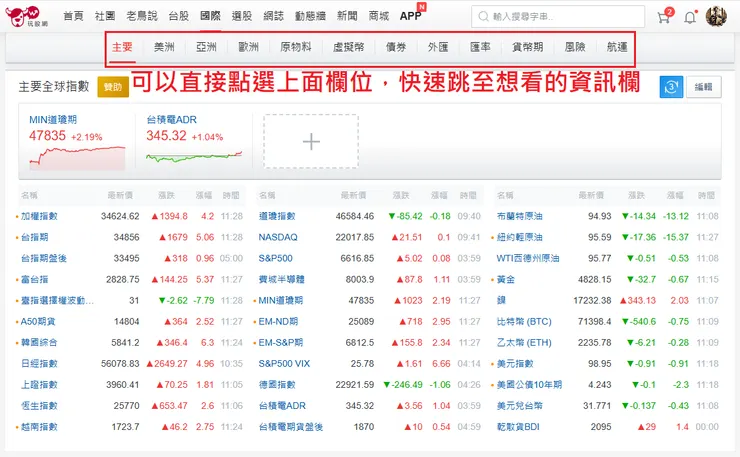Open 老鳥說 in the top navigation
This screenshot has height=457, width=740.
coord(142,16)
